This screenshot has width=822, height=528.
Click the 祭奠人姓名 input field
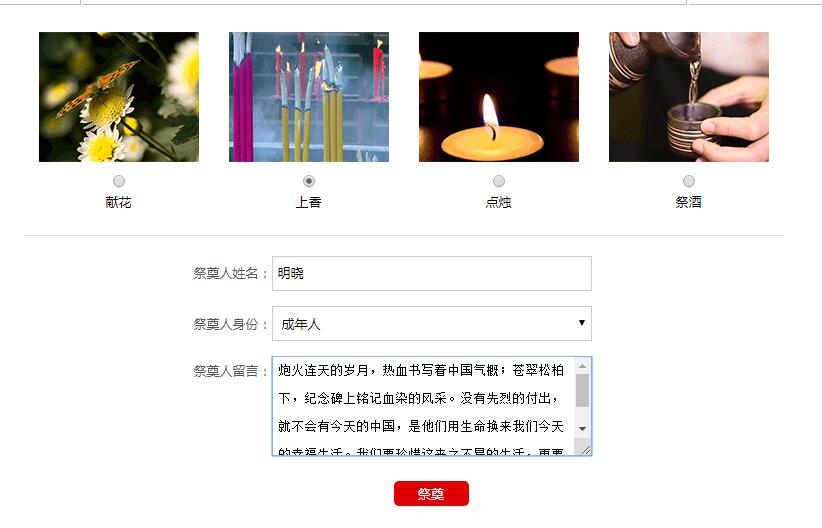(432, 273)
